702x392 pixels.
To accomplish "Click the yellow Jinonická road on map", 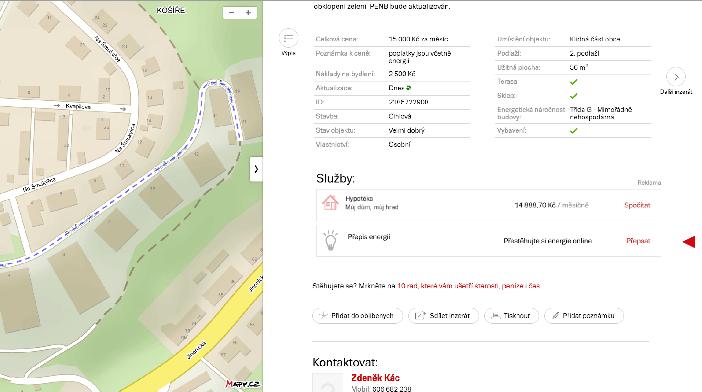I will 210,340.
